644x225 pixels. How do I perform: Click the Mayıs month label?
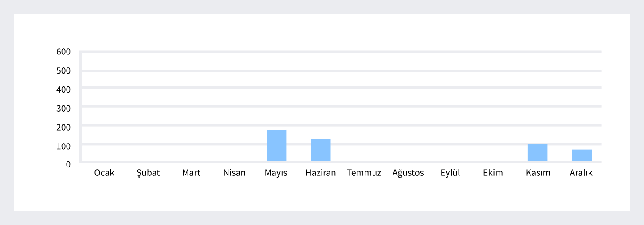276,173
